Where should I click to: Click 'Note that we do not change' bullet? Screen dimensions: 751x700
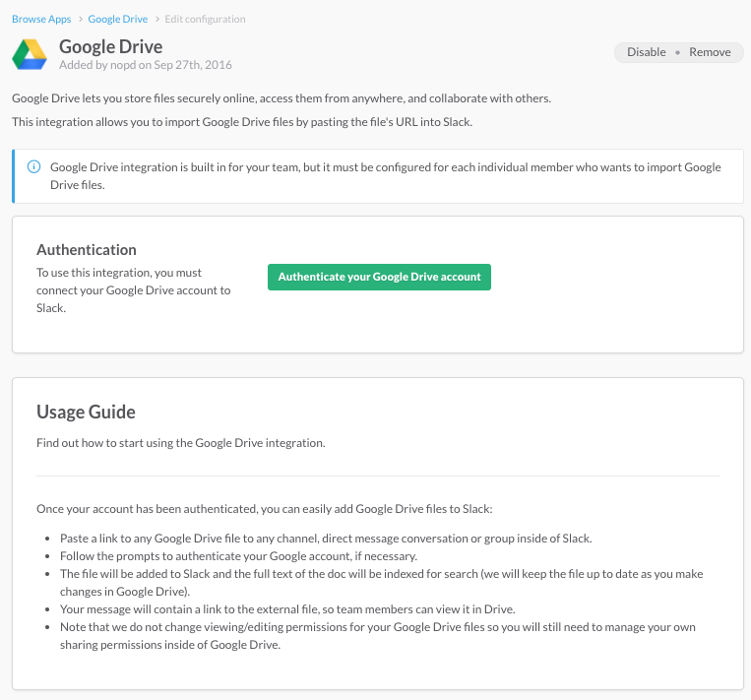click(x=378, y=636)
